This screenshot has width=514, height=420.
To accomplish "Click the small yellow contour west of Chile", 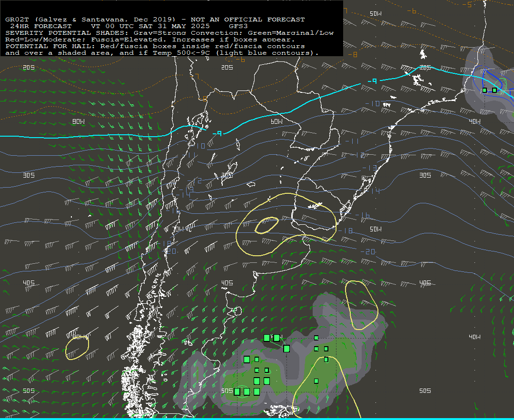I will tap(77, 348).
